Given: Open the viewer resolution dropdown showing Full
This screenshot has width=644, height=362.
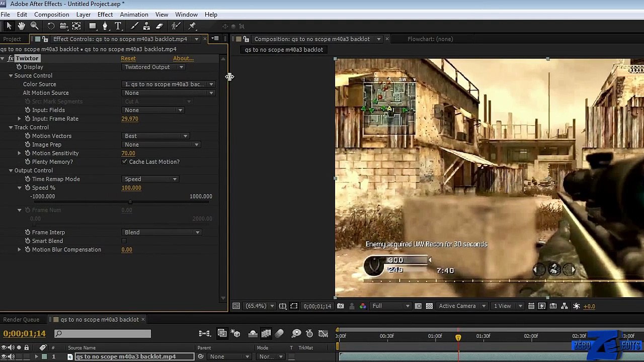Looking at the screenshot, I should click(x=391, y=306).
